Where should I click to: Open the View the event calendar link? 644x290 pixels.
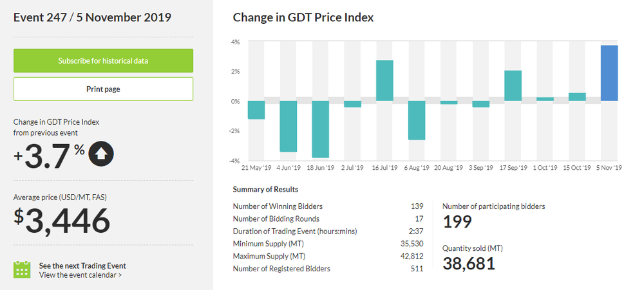80,275
